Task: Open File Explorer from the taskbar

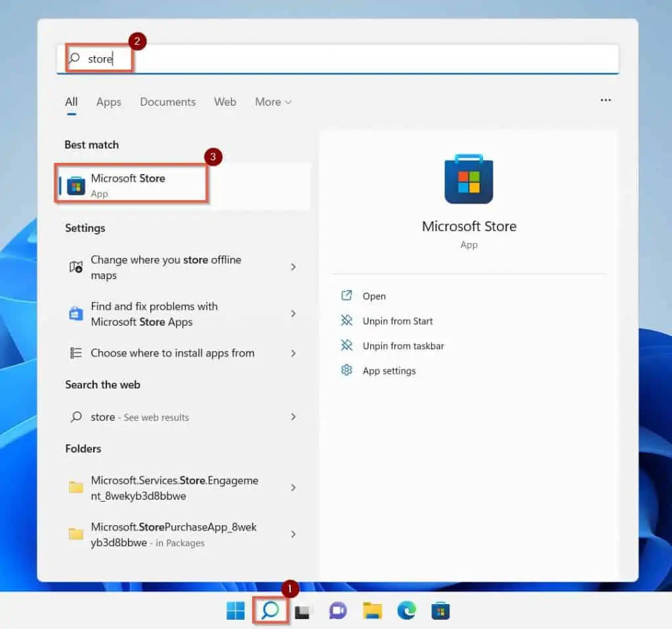Action: [373, 611]
